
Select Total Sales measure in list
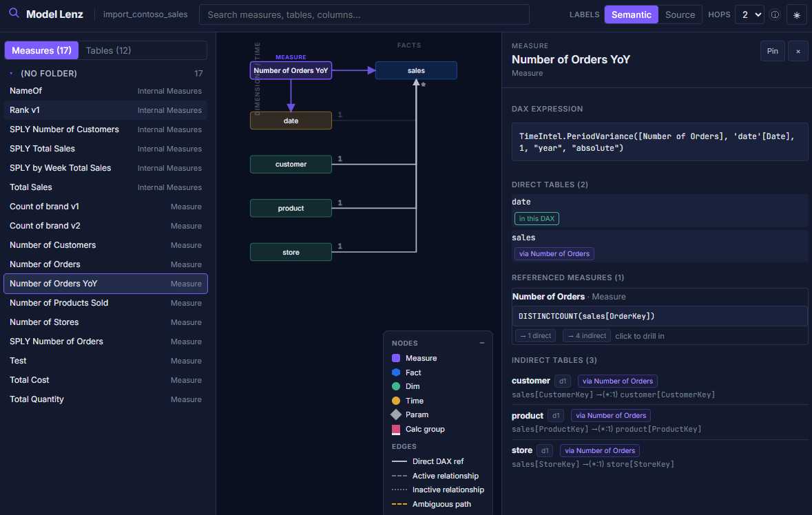tap(105, 187)
